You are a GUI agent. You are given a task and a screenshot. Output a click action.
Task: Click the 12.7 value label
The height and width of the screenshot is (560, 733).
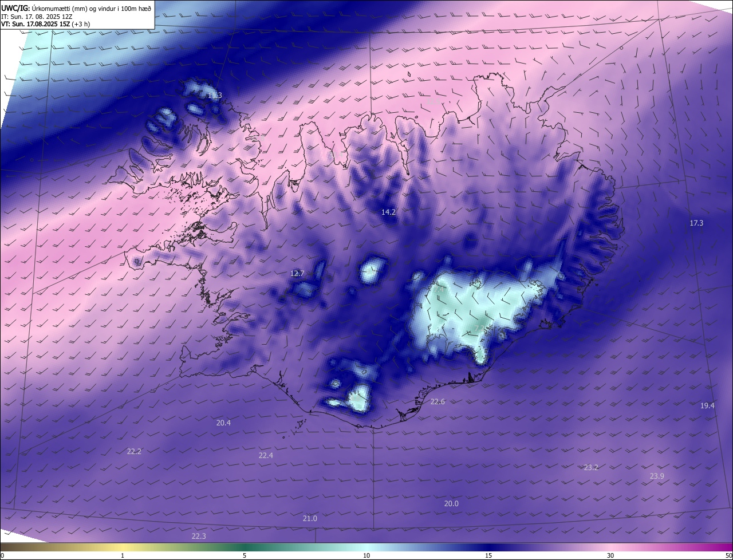pyautogui.click(x=297, y=274)
